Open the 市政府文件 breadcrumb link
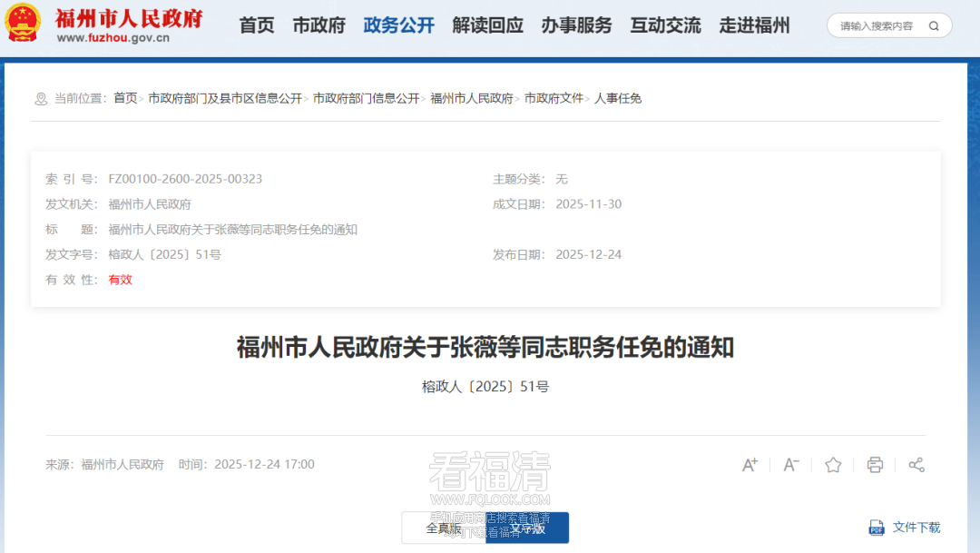 [554, 98]
